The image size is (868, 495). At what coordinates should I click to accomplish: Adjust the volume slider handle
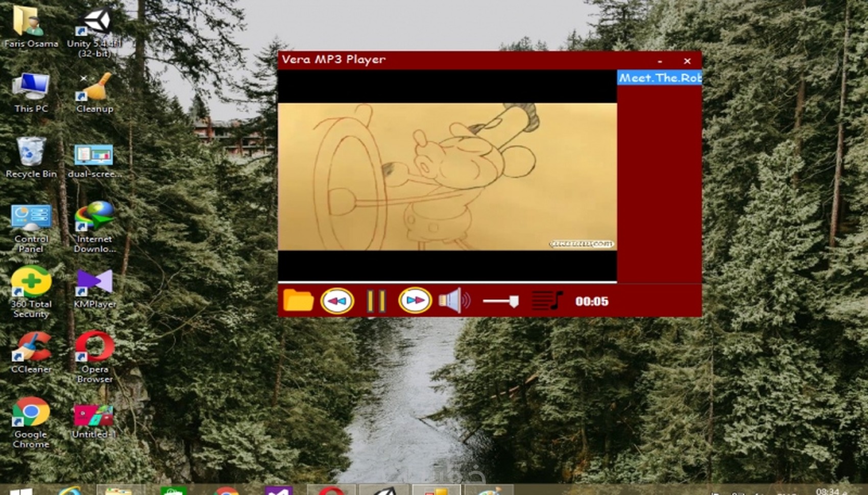514,302
